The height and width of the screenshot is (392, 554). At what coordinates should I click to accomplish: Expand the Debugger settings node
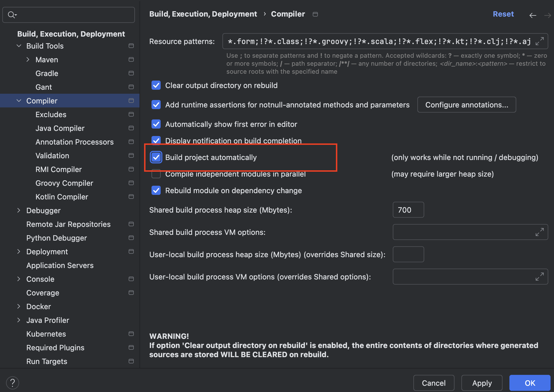coord(19,211)
